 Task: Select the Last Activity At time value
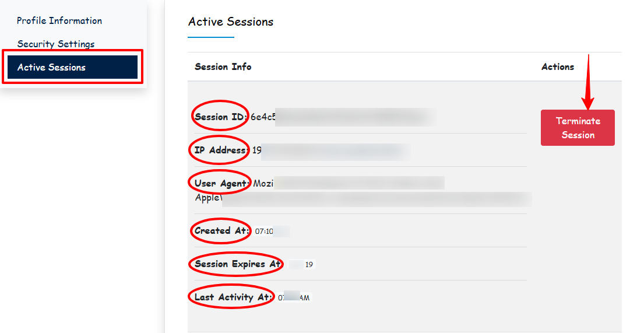[294, 298]
